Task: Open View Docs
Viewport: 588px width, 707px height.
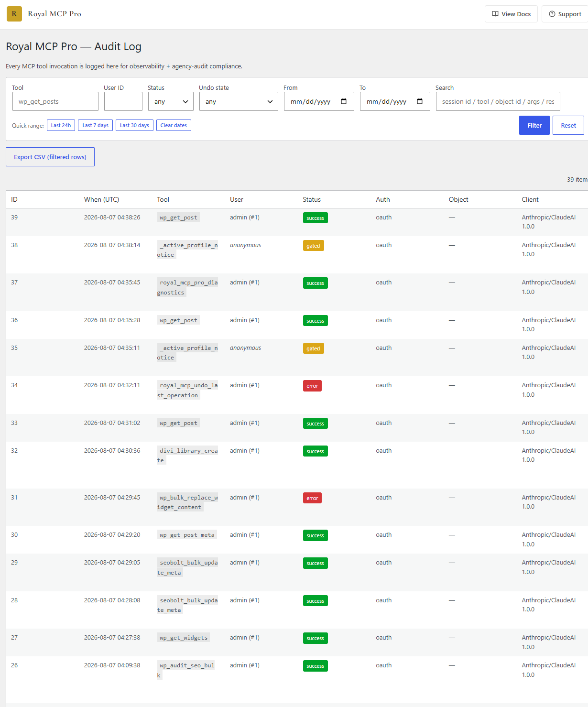Action: pos(511,14)
